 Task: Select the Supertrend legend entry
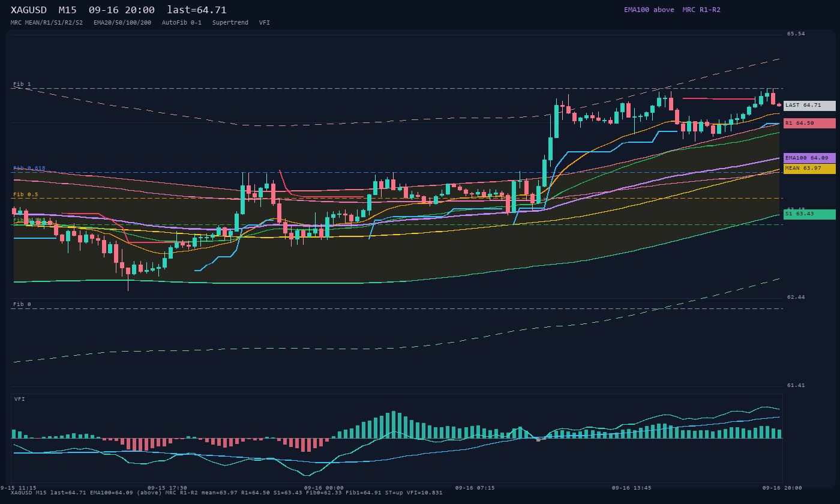[x=230, y=23]
